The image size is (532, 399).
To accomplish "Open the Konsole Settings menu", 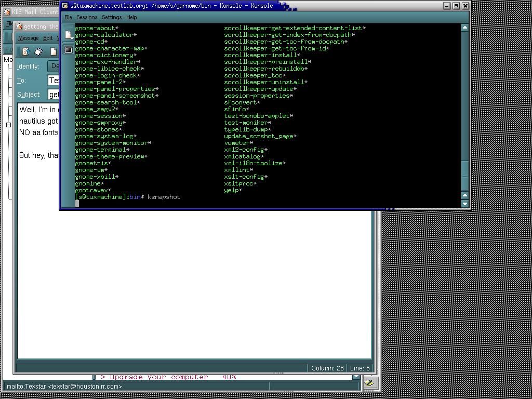I will (x=112, y=17).
